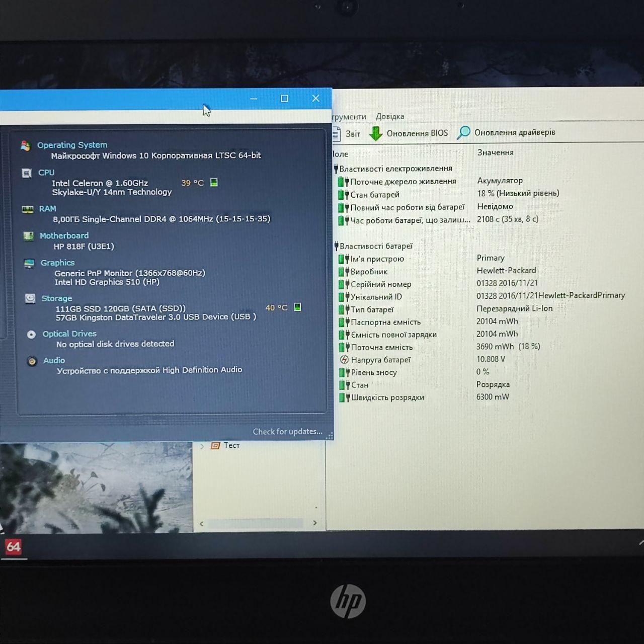Select the Акумулятор power source value
The height and width of the screenshot is (644, 644).
pos(500,181)
